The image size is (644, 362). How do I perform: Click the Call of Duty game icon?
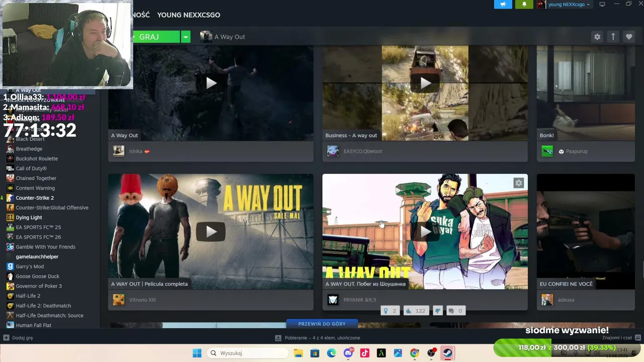click(x=10, y=168)
